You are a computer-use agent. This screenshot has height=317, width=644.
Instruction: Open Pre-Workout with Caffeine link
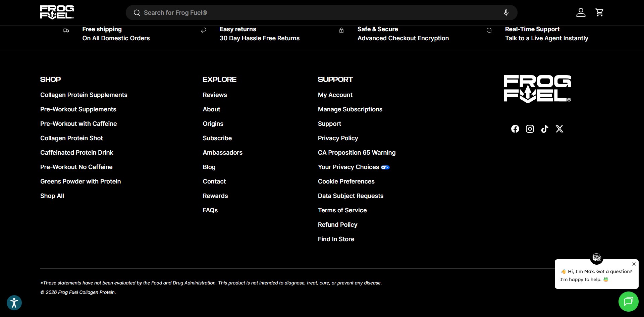click(x=78, y=124)
